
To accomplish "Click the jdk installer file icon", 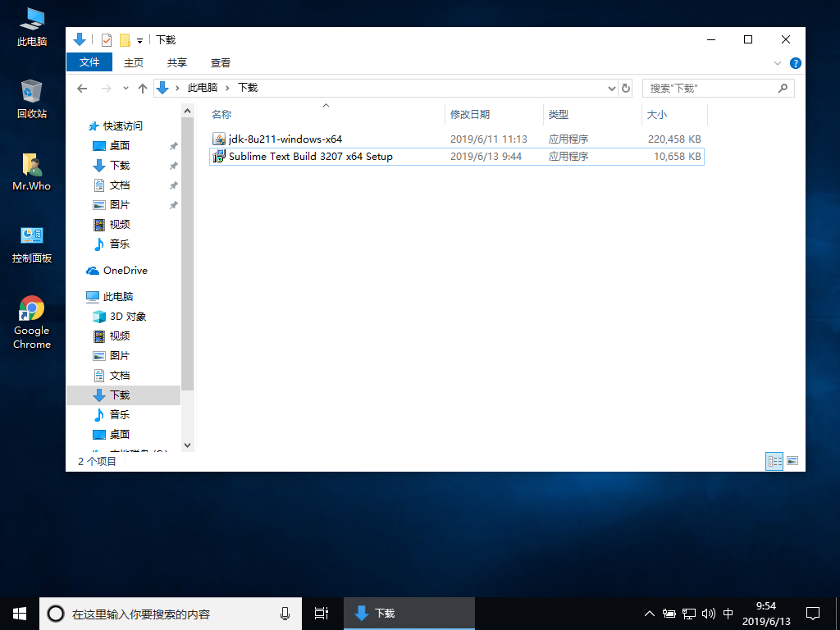I will click(x=218, y=139).
